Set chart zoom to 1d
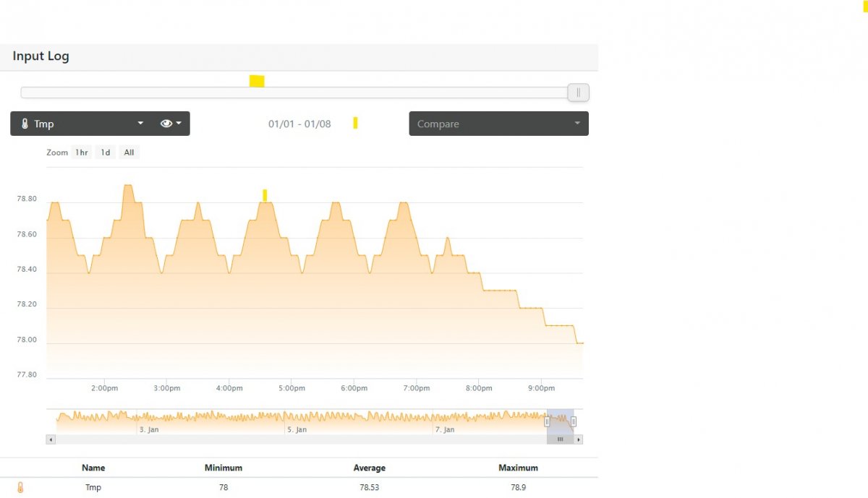 tap(106, 153)
